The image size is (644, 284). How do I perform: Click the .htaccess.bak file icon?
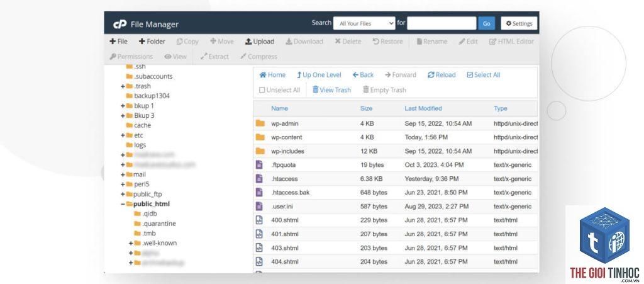259,192
